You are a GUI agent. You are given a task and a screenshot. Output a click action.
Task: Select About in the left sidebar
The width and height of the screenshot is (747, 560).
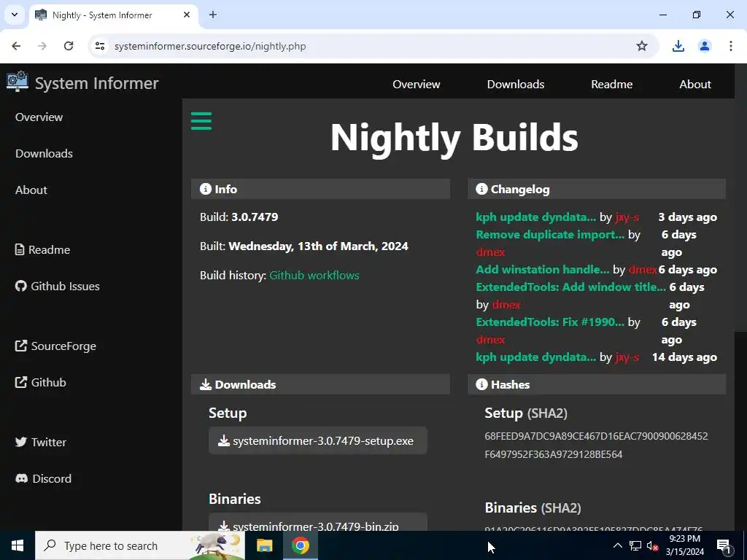[x=31, y=190]
